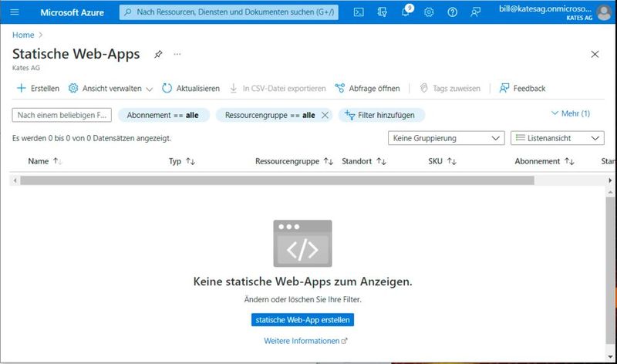
Task: Click the horizontal scrollbar left arrow
Action: click(x=15, y=180)
